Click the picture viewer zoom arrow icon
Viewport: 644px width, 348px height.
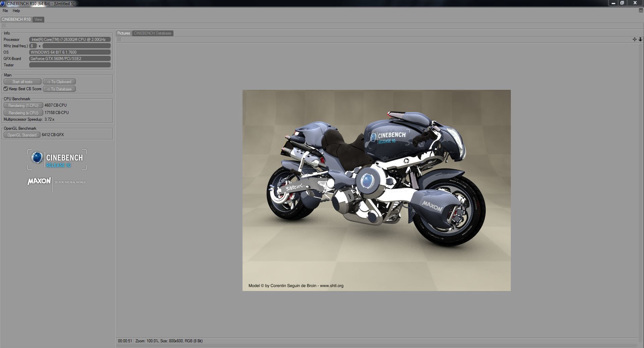[640, 40]
